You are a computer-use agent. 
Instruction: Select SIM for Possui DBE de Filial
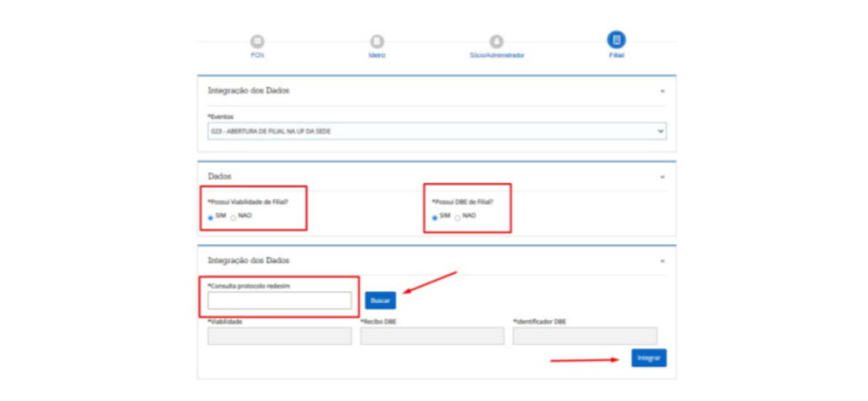click(435, 217)
